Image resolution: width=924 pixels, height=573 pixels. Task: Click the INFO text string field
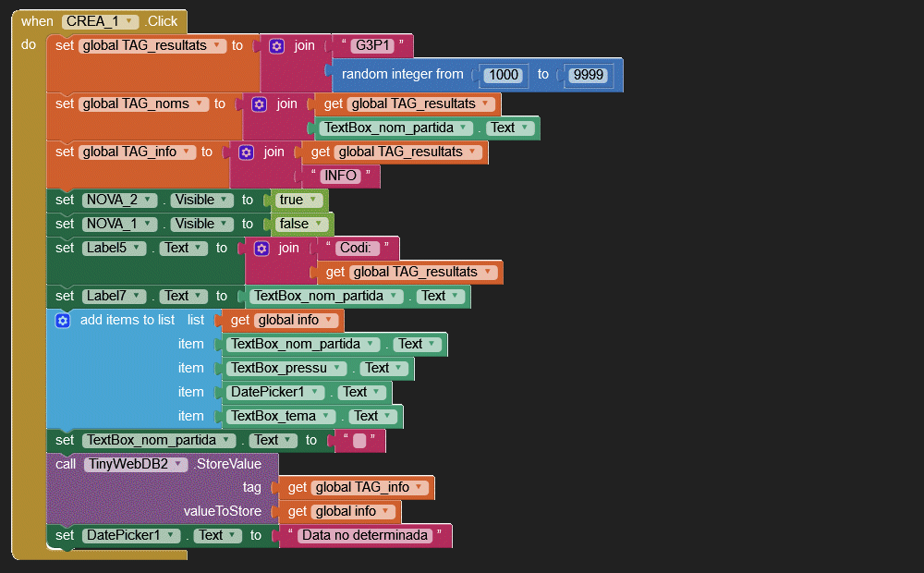click(340, 177)
